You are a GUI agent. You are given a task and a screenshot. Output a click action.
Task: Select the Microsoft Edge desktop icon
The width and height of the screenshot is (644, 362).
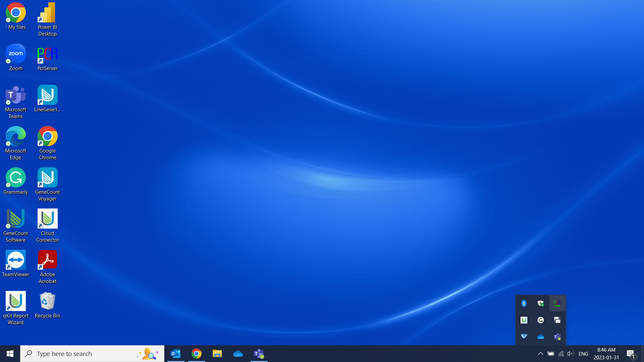(16, 143)
